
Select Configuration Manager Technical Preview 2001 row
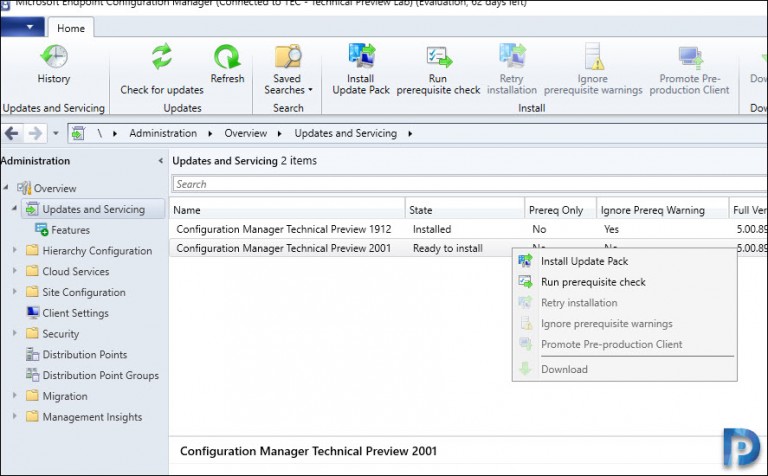click(x=469, y=248)
